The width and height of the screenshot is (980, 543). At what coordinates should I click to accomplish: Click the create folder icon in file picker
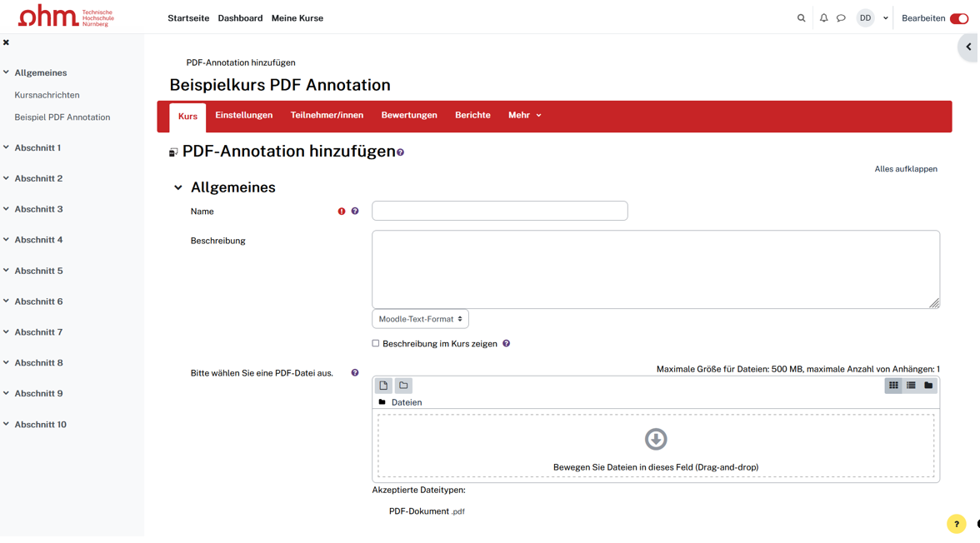(404, 386)
